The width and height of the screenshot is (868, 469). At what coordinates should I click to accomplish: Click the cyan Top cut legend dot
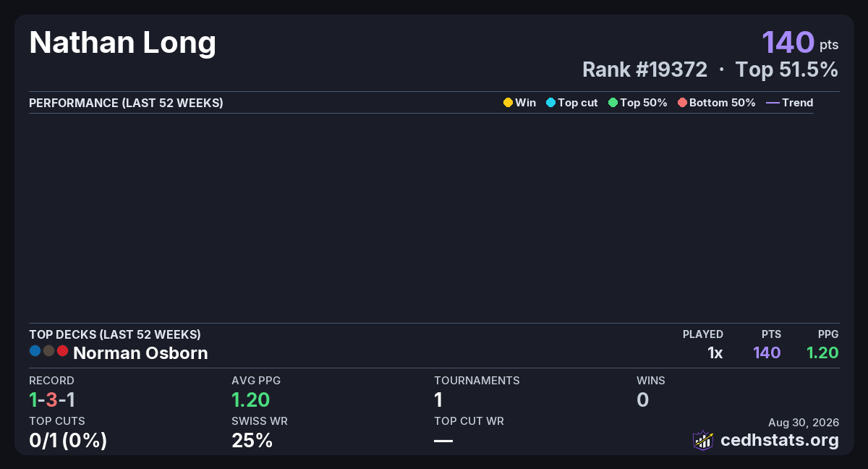(550, 103)
